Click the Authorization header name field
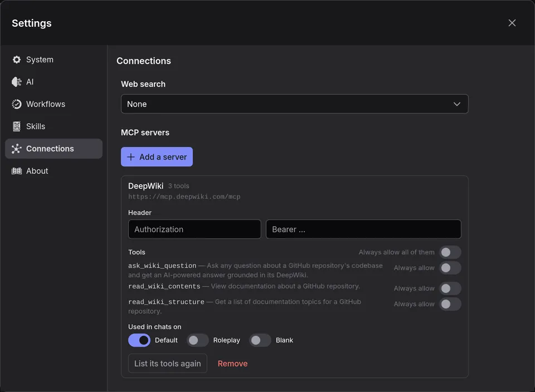This screenshot has width=535, height=392. 194,229
